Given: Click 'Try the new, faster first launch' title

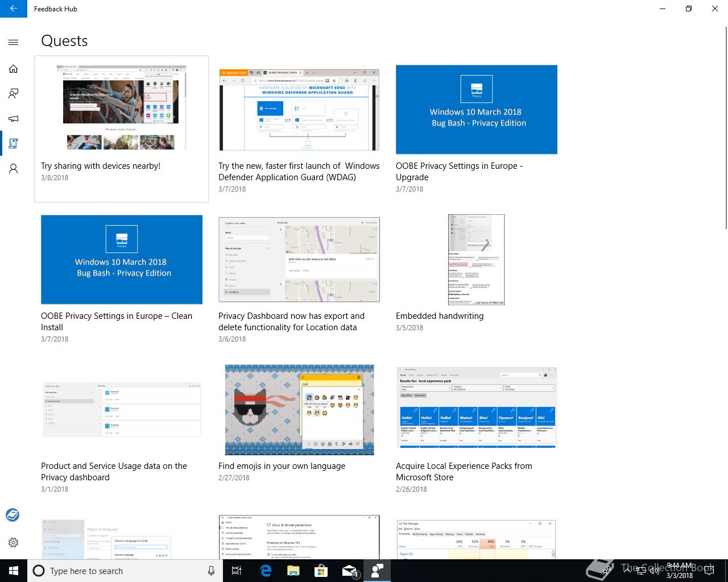Looking at the screenshot, I should (x=299, y=172).
